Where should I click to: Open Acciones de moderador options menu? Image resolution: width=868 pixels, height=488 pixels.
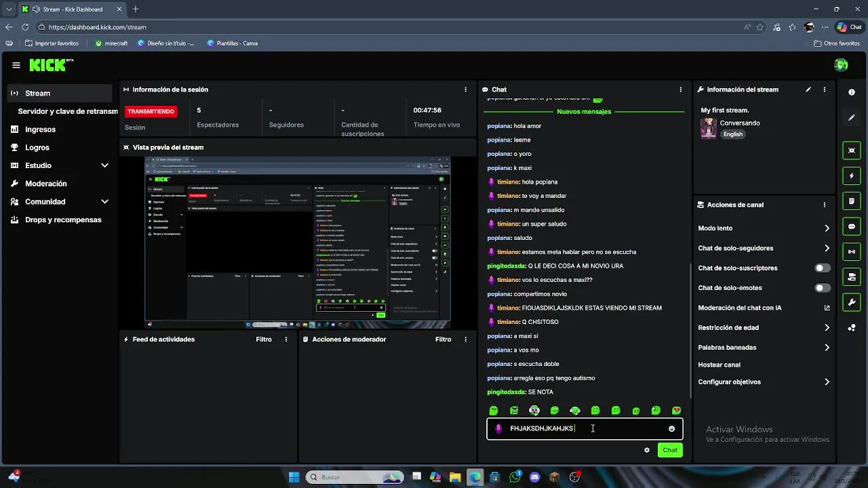[465, 340]
